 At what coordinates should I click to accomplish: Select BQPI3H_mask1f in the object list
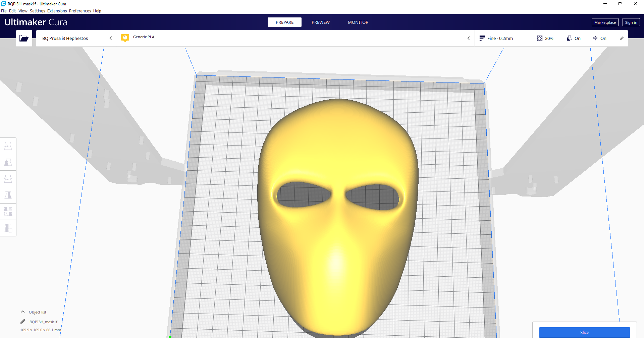[43, 321]
